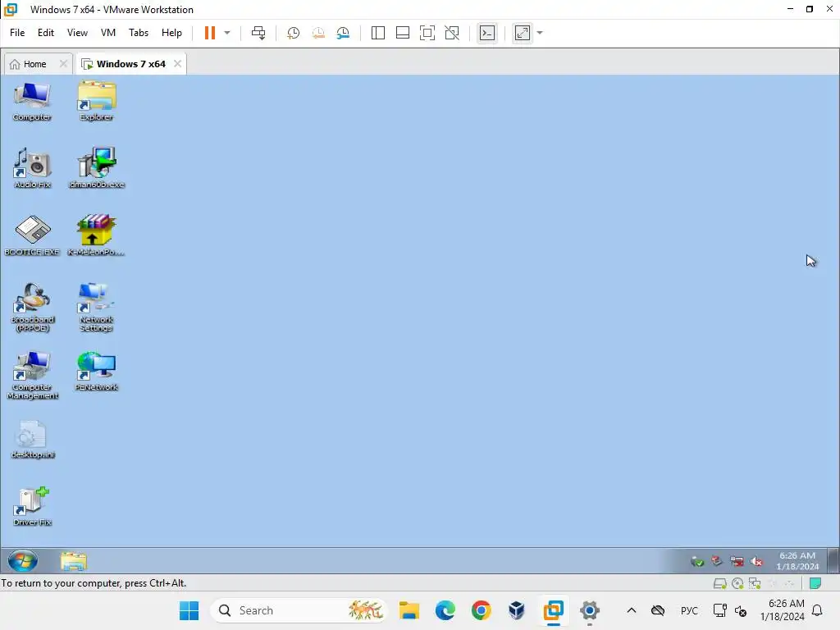Click VMware Workstation taskbar icon
Screen dimensions: 840x630
click(x=553, y=610)
